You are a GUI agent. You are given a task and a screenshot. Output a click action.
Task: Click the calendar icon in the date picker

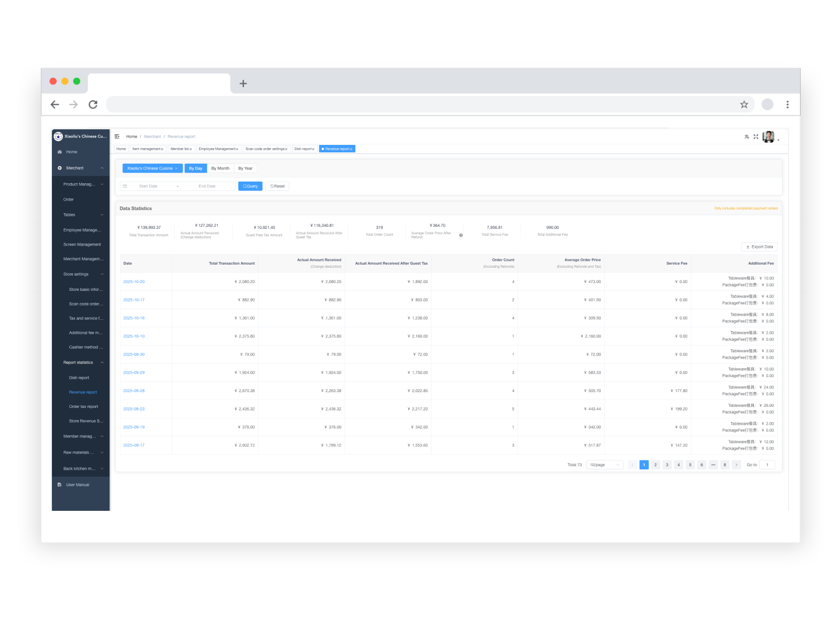[x=125, y=186]
